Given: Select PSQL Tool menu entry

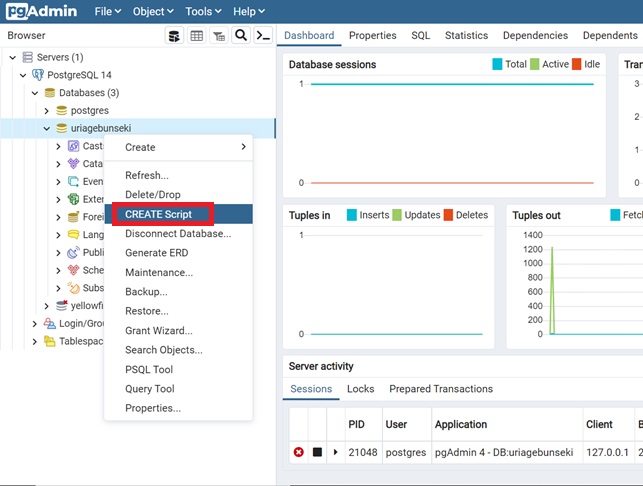Looking at the screenshot, I should (178, 370).
